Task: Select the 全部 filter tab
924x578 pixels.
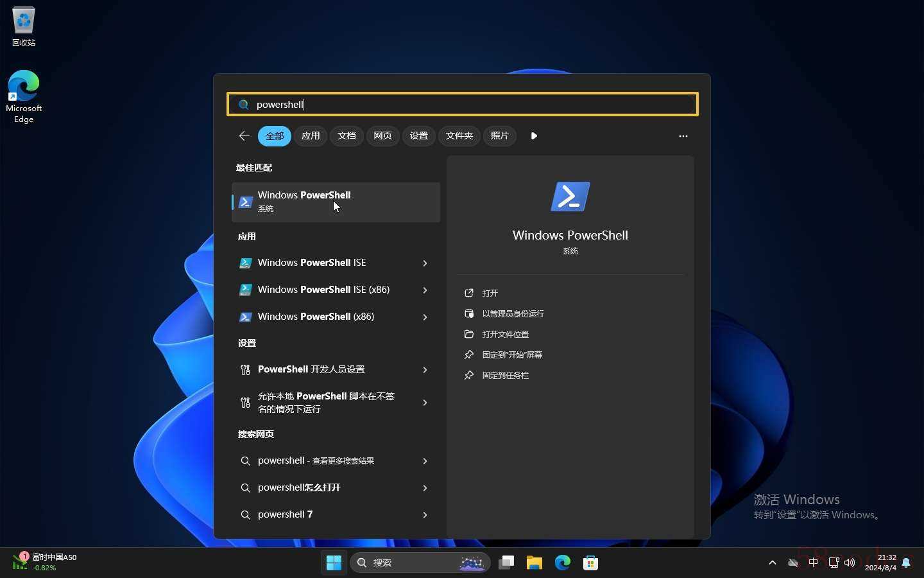Action: (x=275, y=136)
